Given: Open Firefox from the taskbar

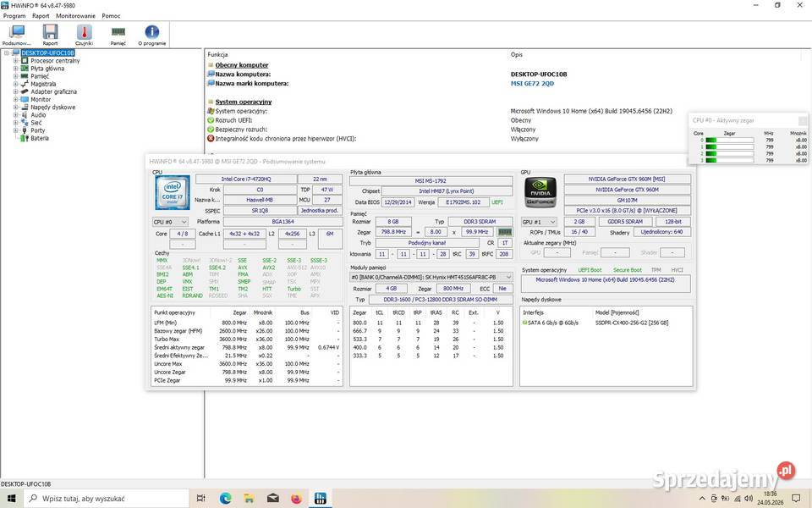Looking at the screenshot, I should (296, 498).
